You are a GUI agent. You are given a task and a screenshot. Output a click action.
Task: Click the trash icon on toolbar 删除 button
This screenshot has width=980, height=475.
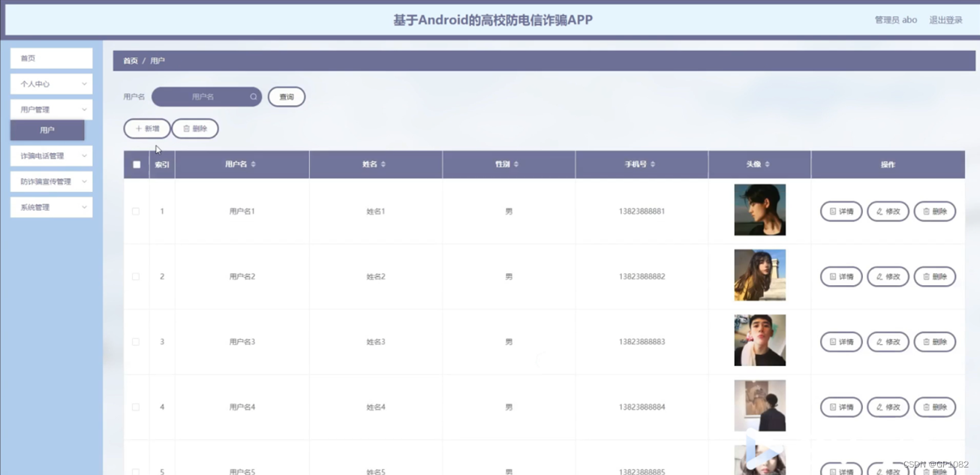187,129
